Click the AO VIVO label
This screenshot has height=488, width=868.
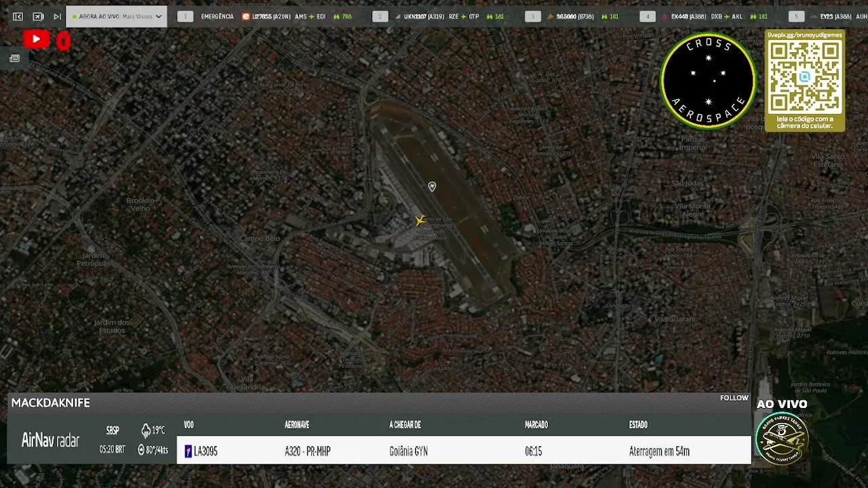tap(782, 404)
